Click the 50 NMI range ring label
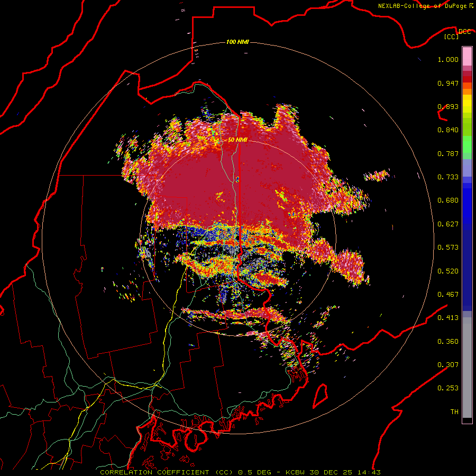The height and width of the screenshot is (476, 476). click(237, 140)
